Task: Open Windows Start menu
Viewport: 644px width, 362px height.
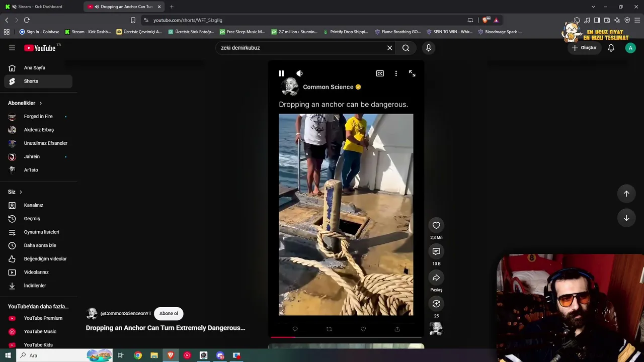Action: pyautogui.click(x=8, y=355)
